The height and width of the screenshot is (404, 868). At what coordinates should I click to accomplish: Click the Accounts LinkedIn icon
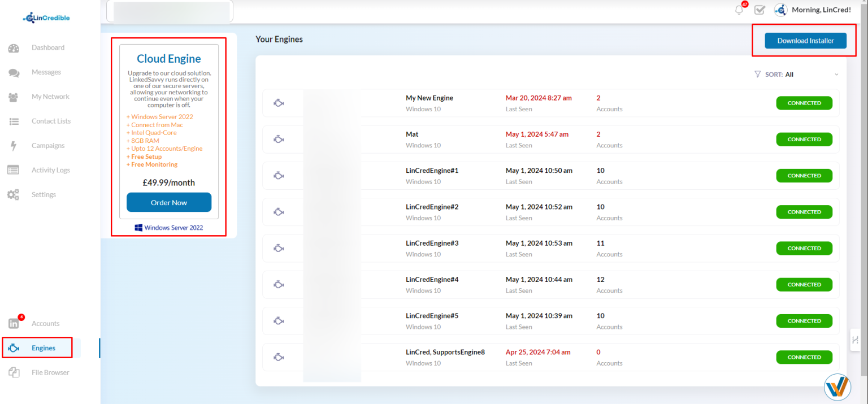click(x=14, y=324)
